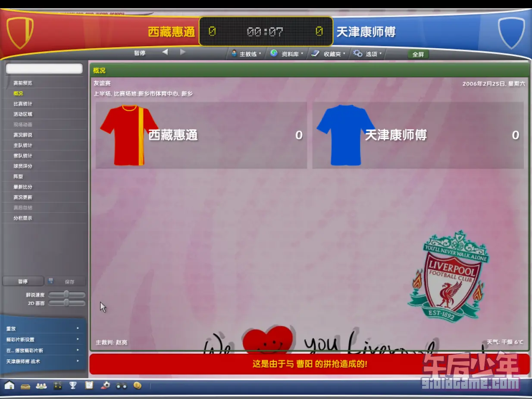Select 阵型 in the sidebar

pyautogui.click(x=45, y=176)
